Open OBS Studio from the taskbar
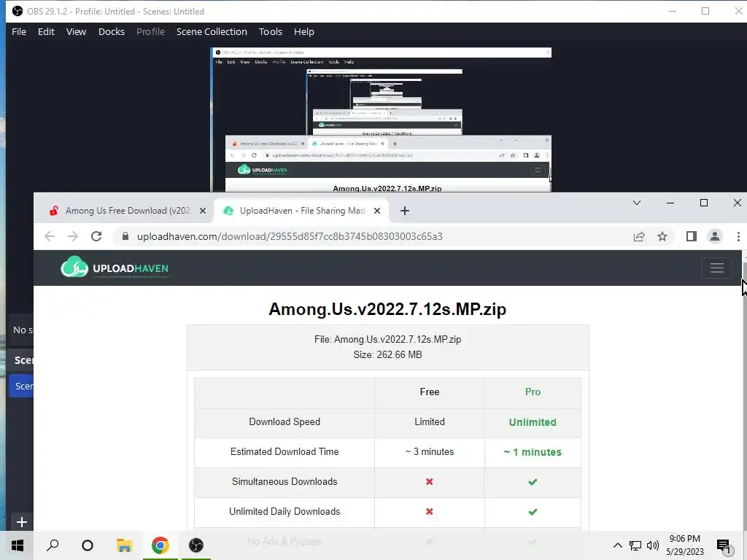The width and height of the screenshot is (747, 560). point(196,545)
